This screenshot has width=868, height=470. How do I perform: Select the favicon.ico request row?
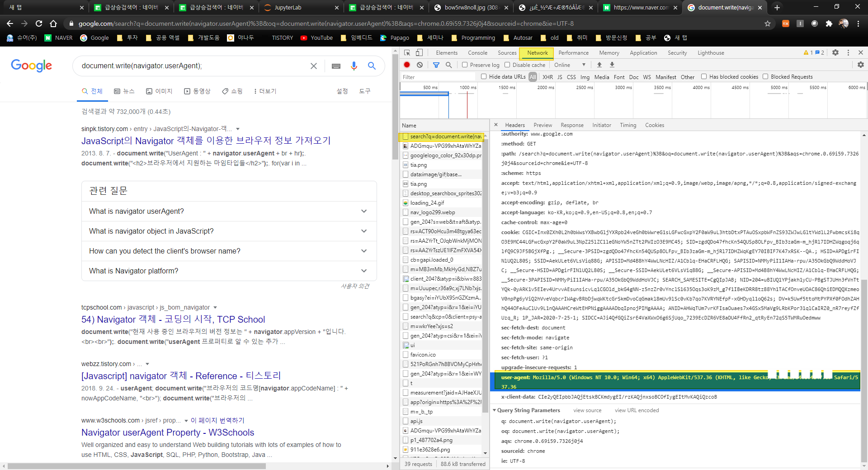pos(442,355)
